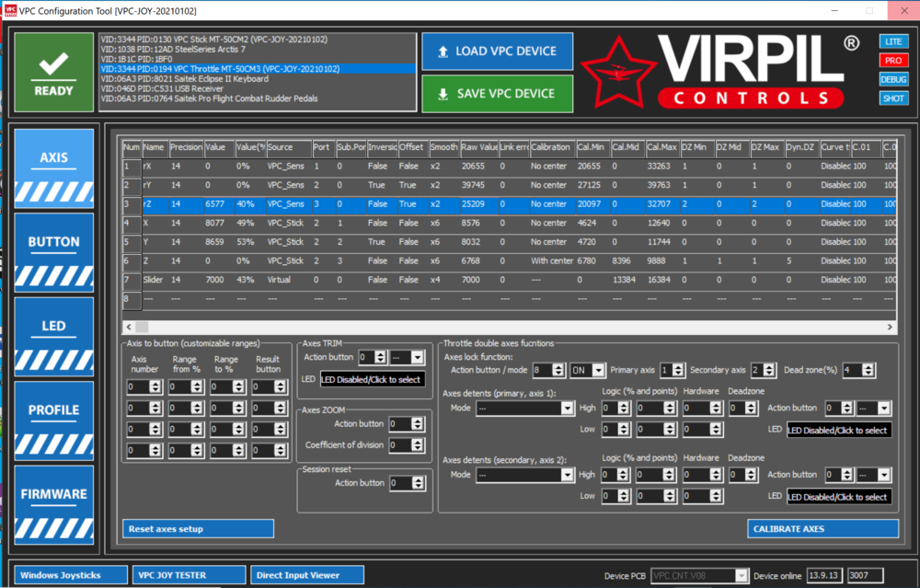Go to the FIRMWARE tab

point(54,505)
